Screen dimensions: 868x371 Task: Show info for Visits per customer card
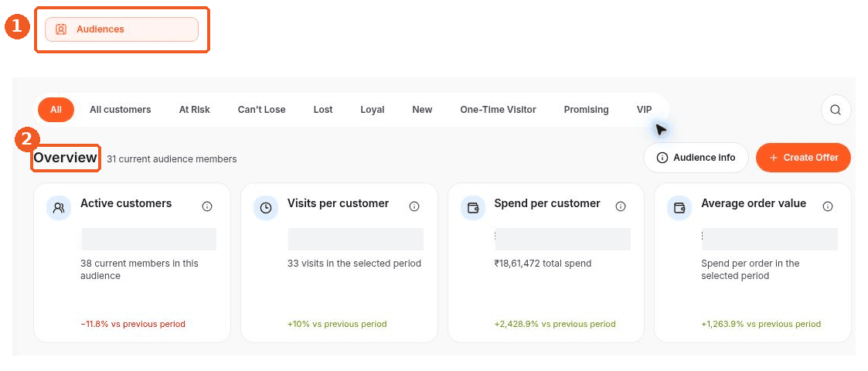(414, 206)
